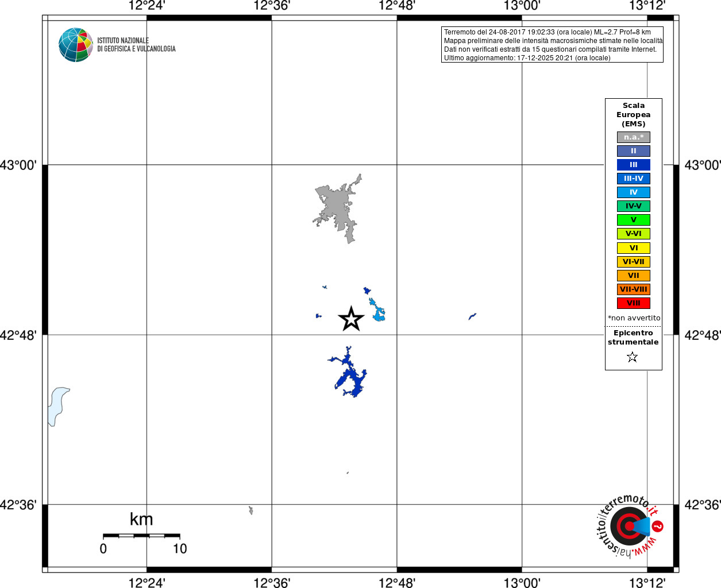
Task: Click the III-IV legend swatch
Action: click(634, 179)
